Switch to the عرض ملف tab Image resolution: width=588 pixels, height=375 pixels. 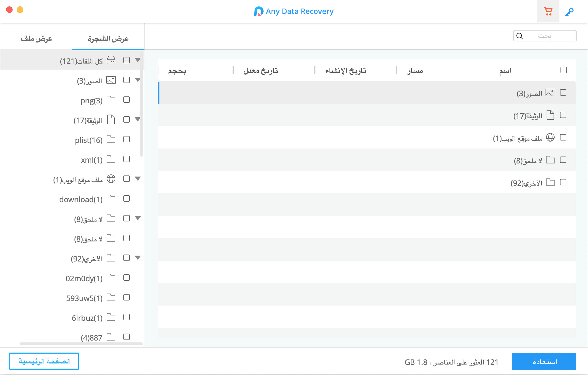pyautogui.click(x=37, y=39)
